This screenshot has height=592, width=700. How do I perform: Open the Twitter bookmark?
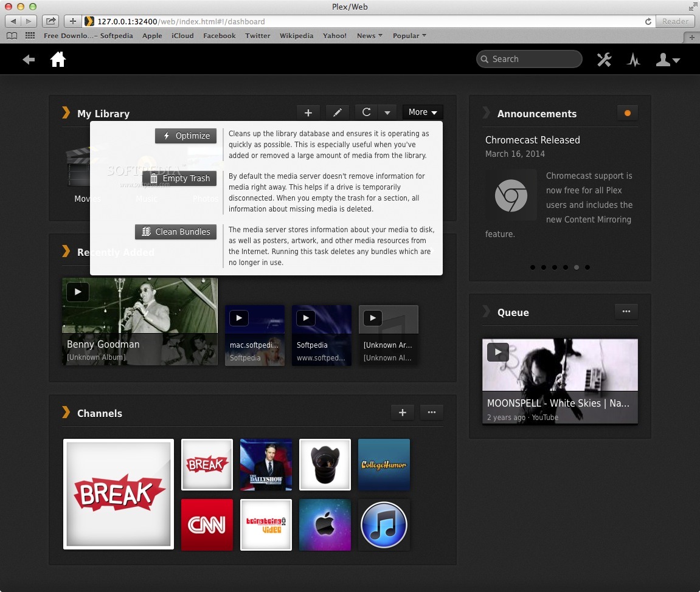(258, 36)
